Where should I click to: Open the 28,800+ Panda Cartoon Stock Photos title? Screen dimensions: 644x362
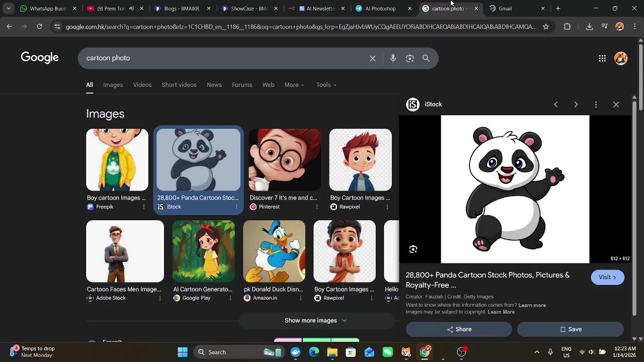(488, 280)
